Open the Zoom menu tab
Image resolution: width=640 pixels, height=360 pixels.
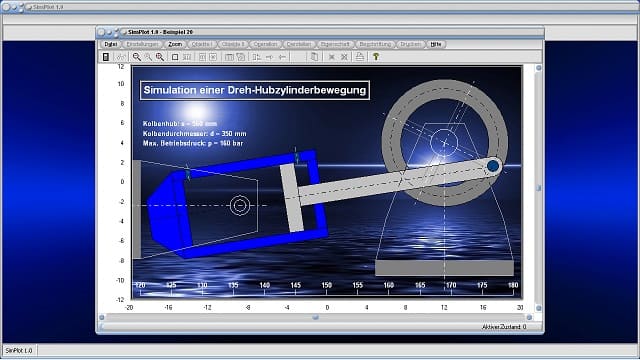click(175, 44)
